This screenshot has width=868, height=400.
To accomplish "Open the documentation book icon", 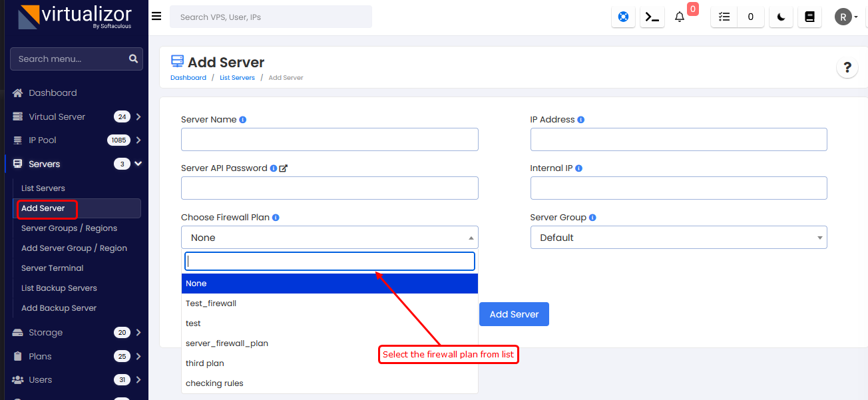I will pos(810,17).
